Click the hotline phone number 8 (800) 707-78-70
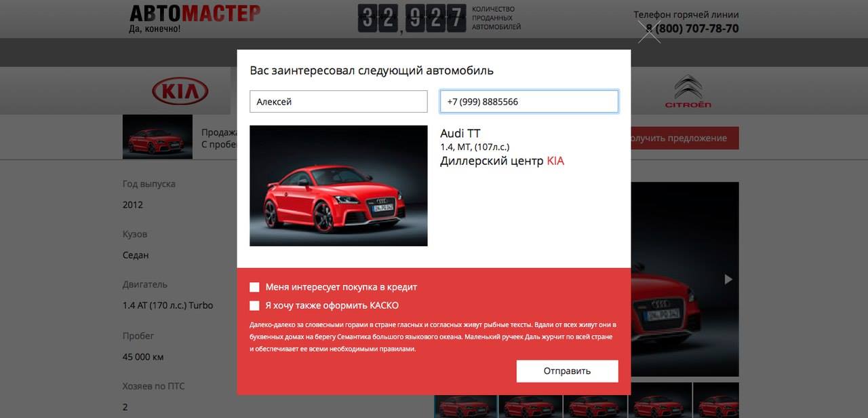This screenshot has width=868, height=418. tap(692, 28)
